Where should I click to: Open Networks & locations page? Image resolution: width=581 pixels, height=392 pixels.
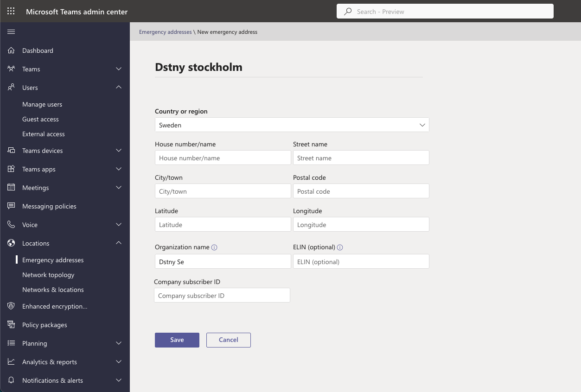(x=53, y=290)
